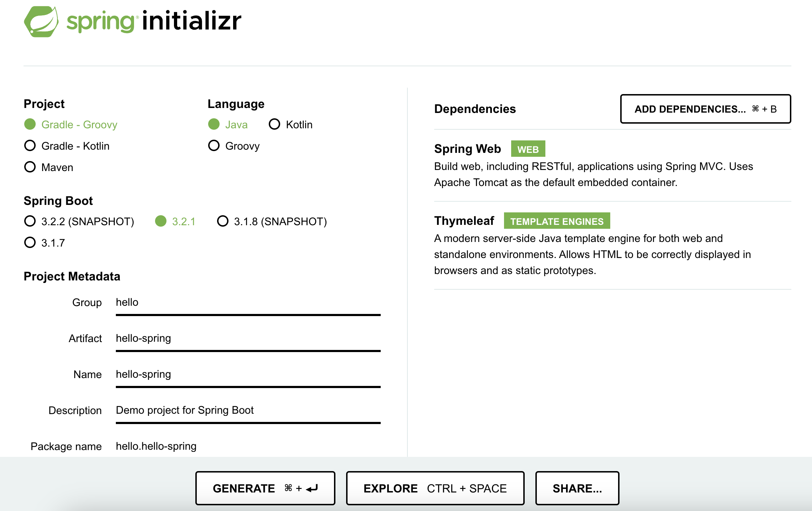Click the Spring leaf logo icon

coord(41,21)
